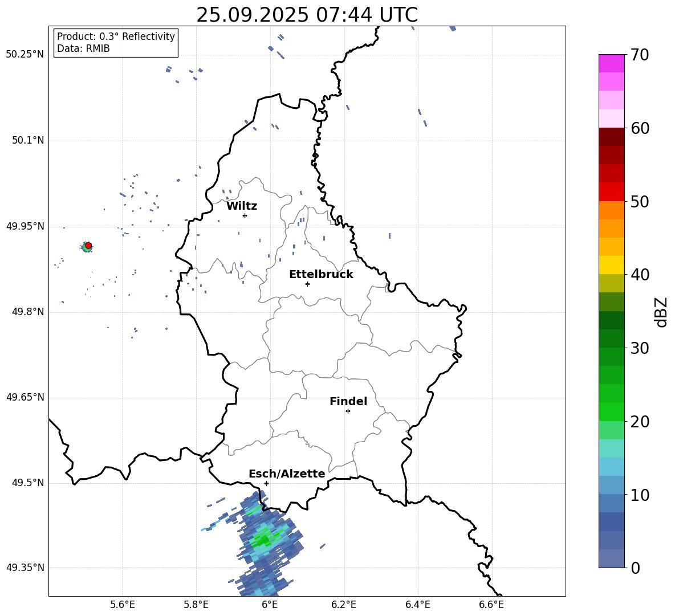The image size is (675, 616).
Task: Click the colorbar label "20"
Action: pyautogui.click(x=640, y=422)
